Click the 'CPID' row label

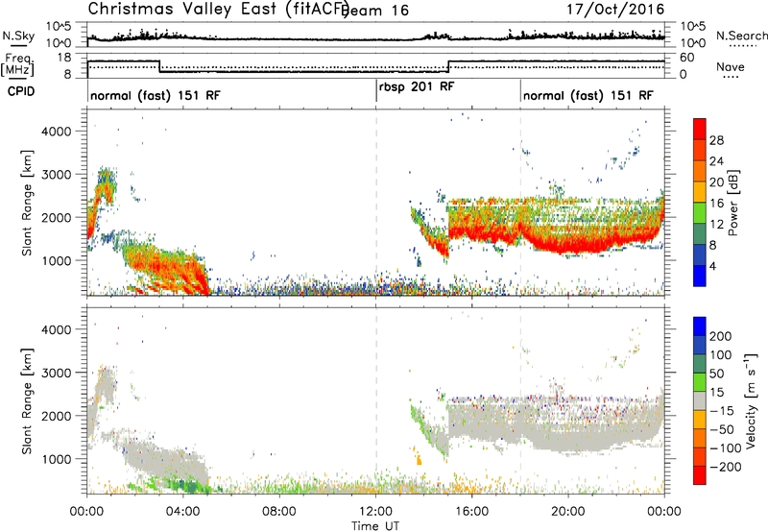pyautogui.click(x=21, y=91)
